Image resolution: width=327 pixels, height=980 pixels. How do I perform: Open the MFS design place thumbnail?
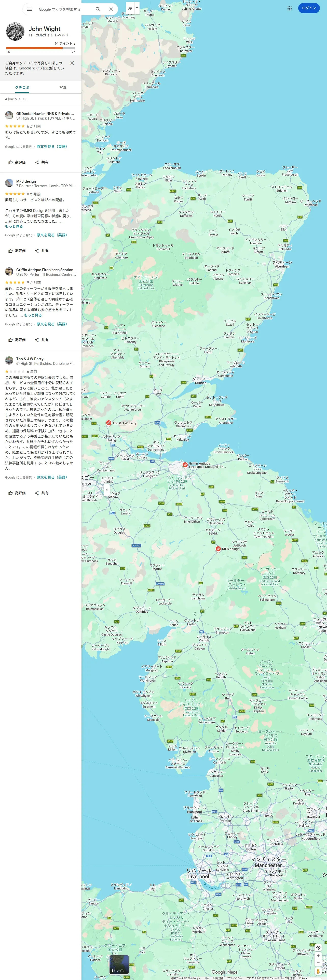pos(9,183)
